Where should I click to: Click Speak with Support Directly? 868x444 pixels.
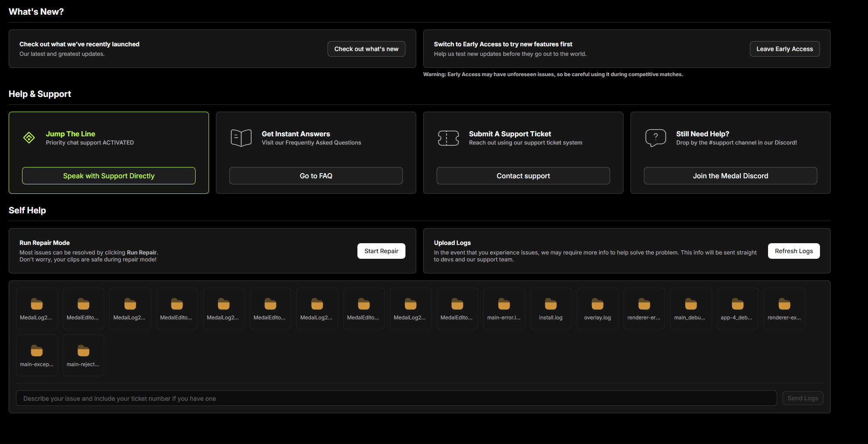tap(109, 176)
